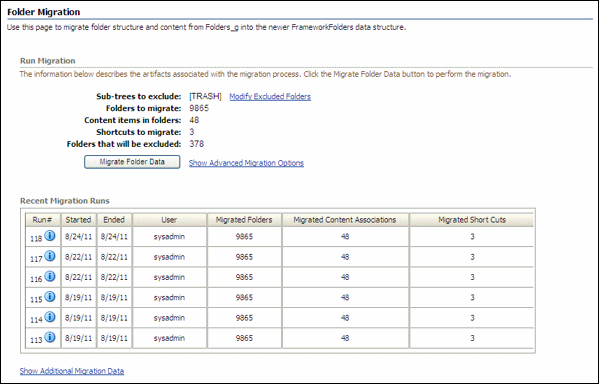Click Migrated Folders 9865 in run 117
Viewport: 599px width, 384px height.
[x=244, y=257]
